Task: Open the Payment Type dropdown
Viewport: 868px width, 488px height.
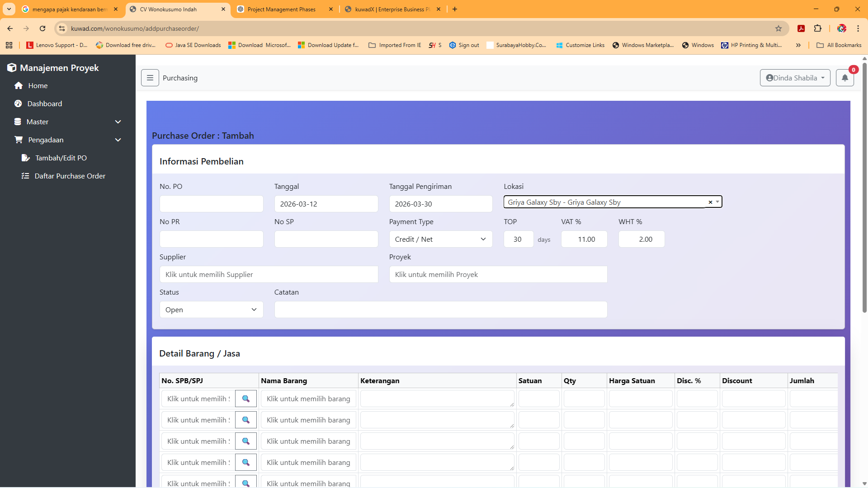Action: click(440, 239)
